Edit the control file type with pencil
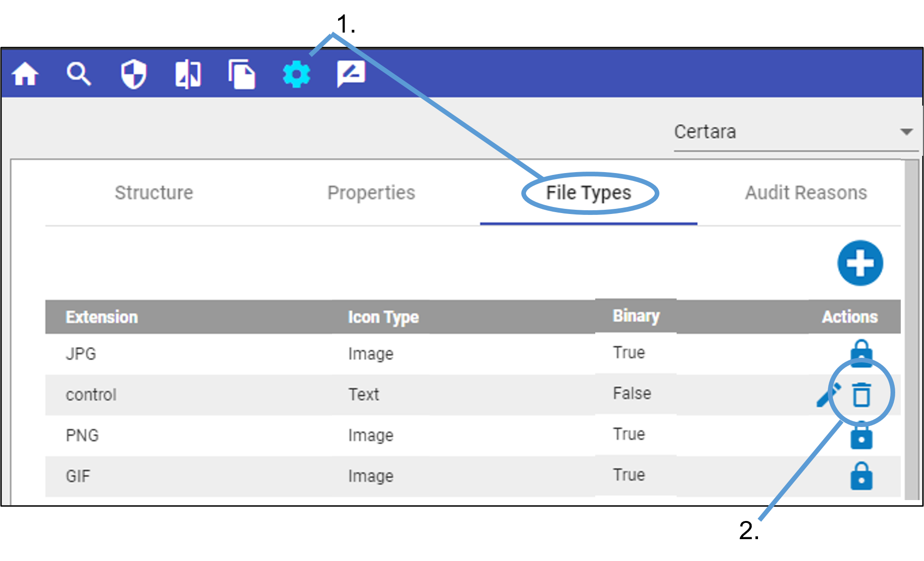This screenshot has height=561, width=924. click(x=828, y=394)
